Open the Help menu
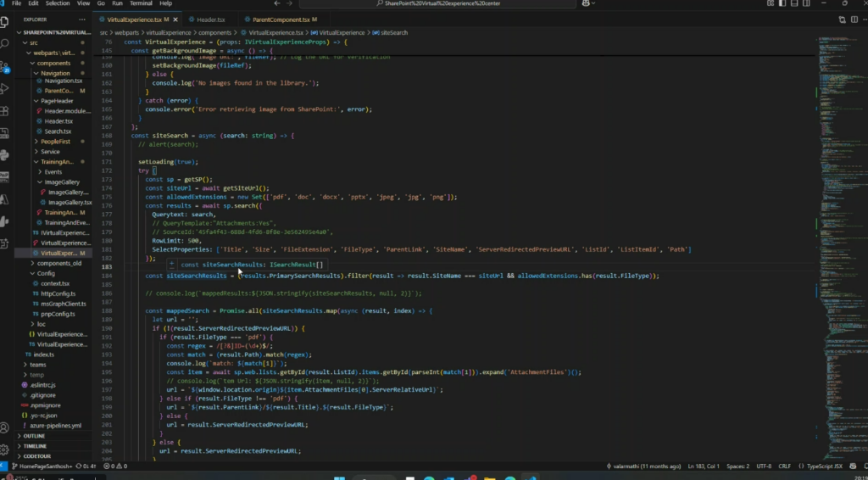 [165, 3]
